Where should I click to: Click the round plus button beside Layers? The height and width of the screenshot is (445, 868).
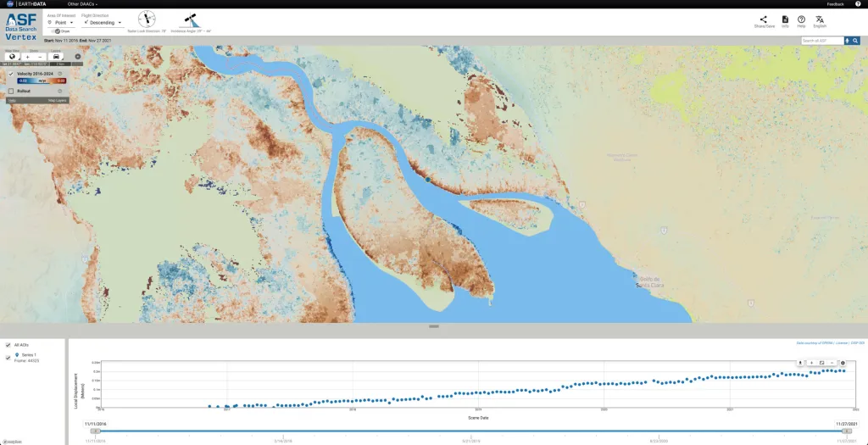(77, 57)
